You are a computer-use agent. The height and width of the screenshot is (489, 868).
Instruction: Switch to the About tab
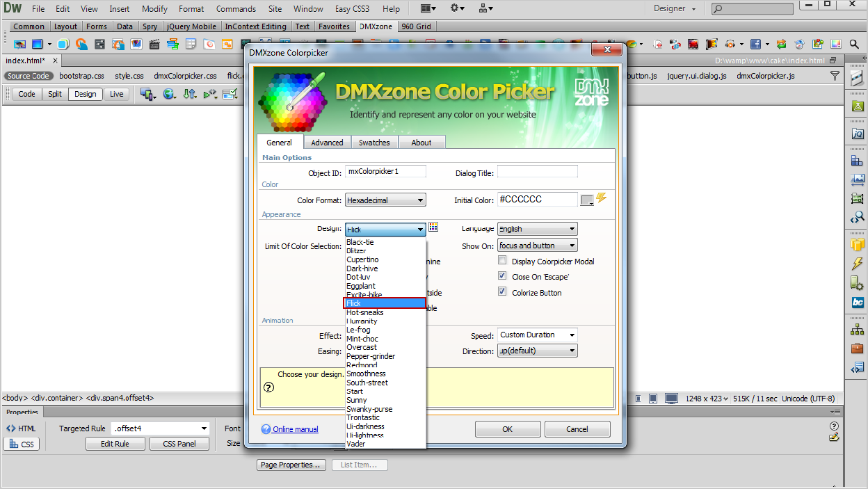coord(421,143)
